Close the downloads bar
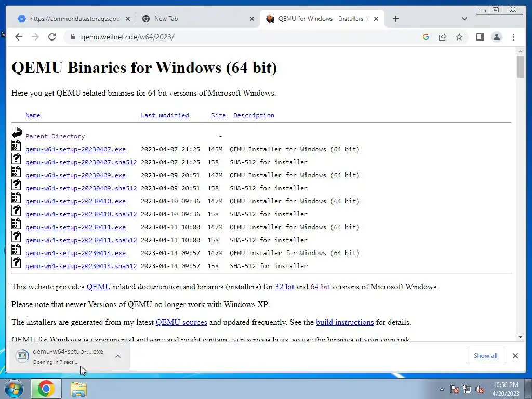Screen dimensions: 532x399 (515, 355)
